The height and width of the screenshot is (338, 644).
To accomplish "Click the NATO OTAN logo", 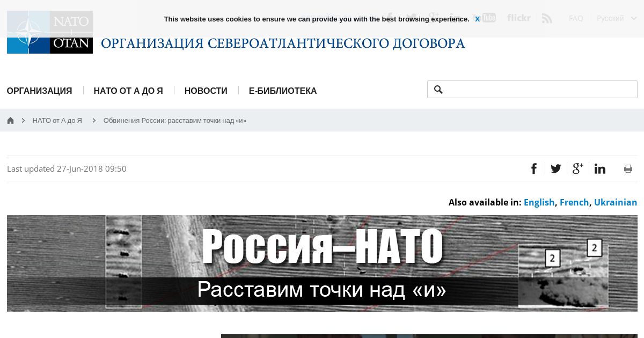I will point(50,32).
